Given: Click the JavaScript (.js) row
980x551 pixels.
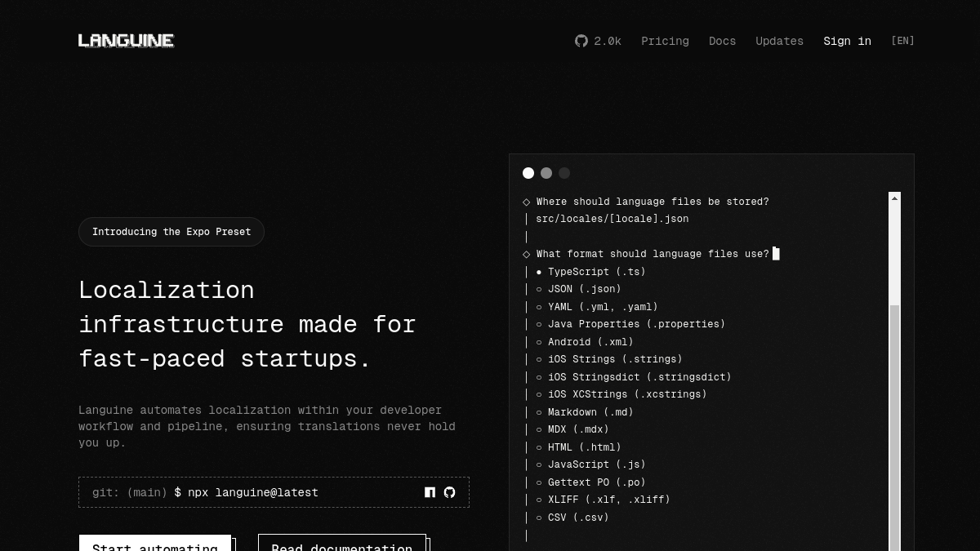Looking at the screenshot, I should pyautogui.click(x=590, y=464).
